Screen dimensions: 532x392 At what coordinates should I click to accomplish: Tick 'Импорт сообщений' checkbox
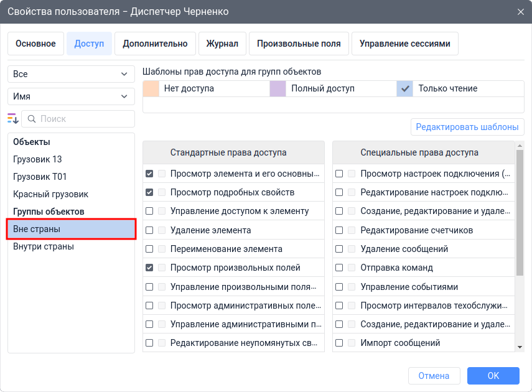pyautogui.click(x=339, y=343)
